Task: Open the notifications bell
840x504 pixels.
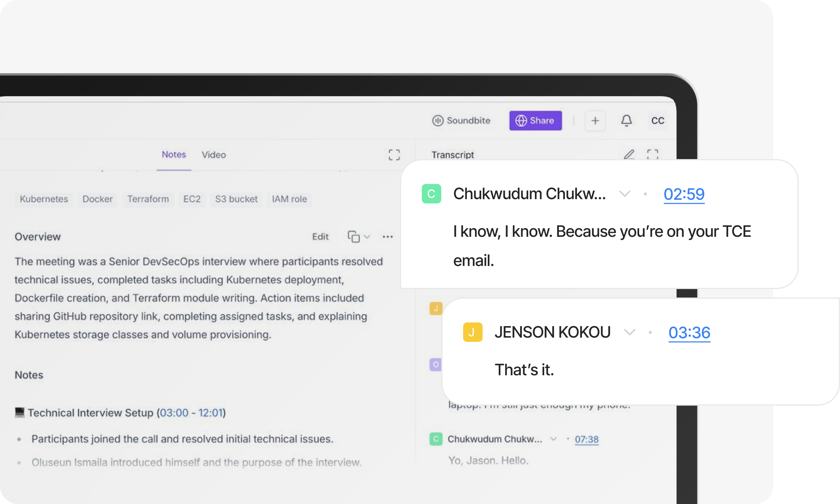Action: pos(627,121)
